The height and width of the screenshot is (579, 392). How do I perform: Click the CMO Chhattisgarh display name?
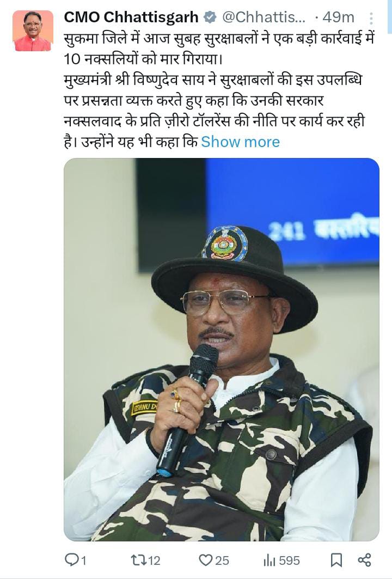131,17
